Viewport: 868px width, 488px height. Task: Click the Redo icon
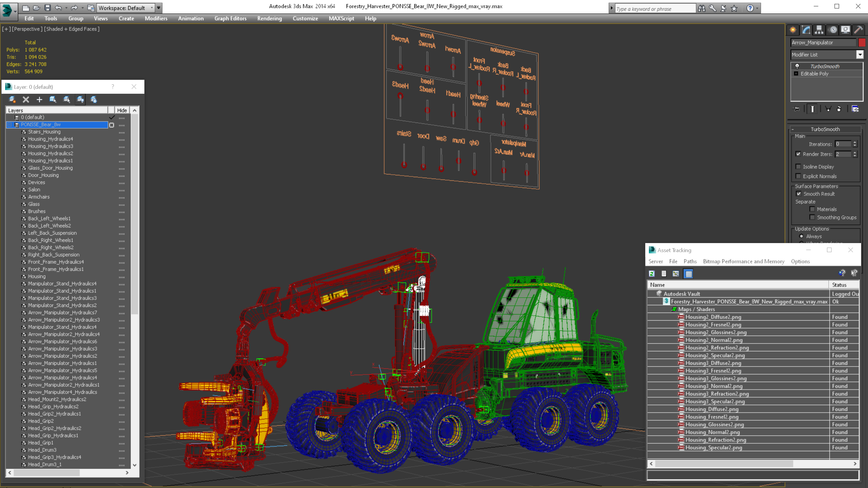[74, 8]
